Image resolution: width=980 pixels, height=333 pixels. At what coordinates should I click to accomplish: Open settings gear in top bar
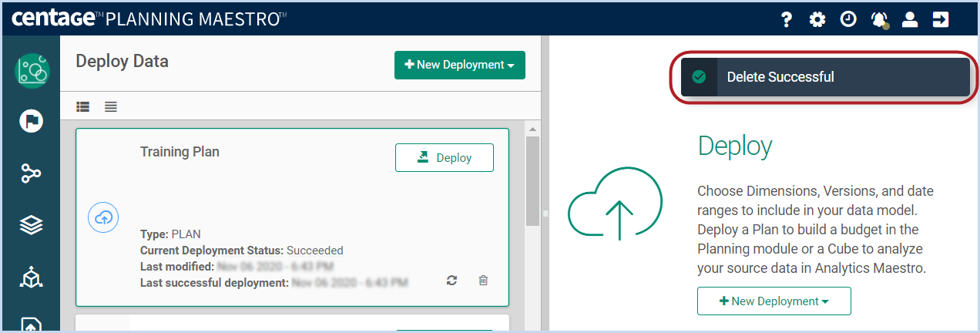click(817, 19)
